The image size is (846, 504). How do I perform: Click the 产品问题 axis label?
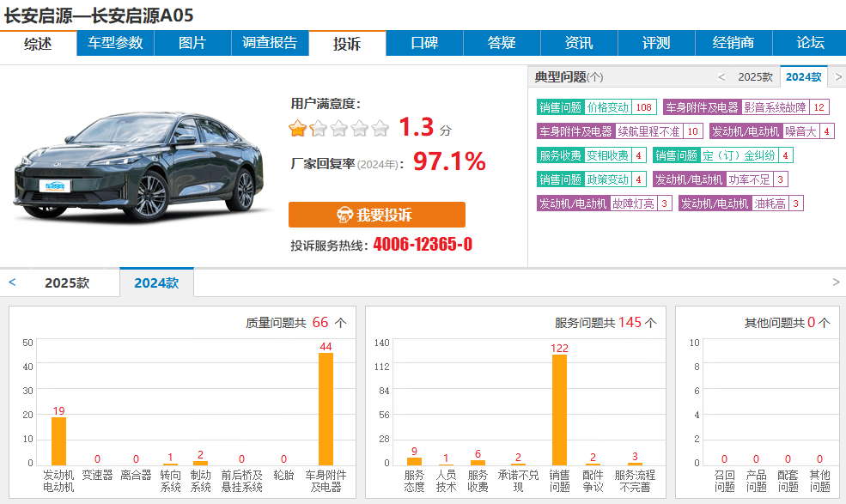click(757, 481)
